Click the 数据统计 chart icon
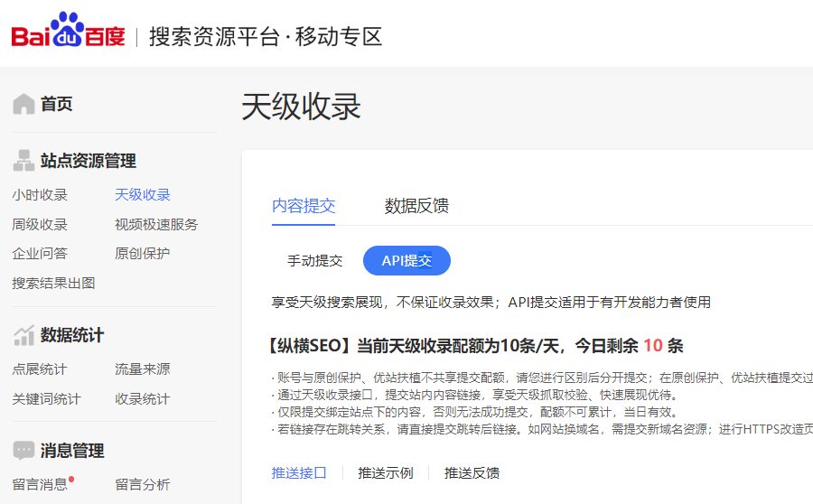 [23, 335]
